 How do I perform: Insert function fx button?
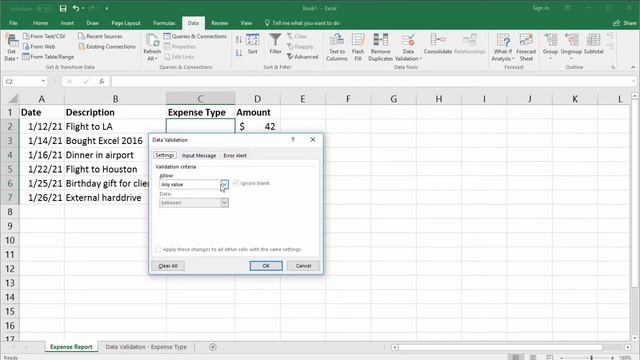pyautogui.click(x=102, y=82)
